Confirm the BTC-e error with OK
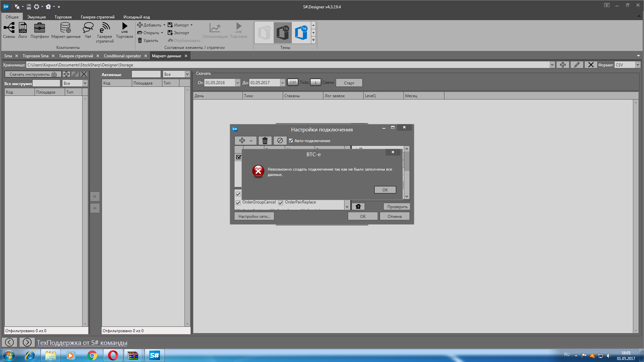This screenshot has height=362, width=644. [385, 190]
